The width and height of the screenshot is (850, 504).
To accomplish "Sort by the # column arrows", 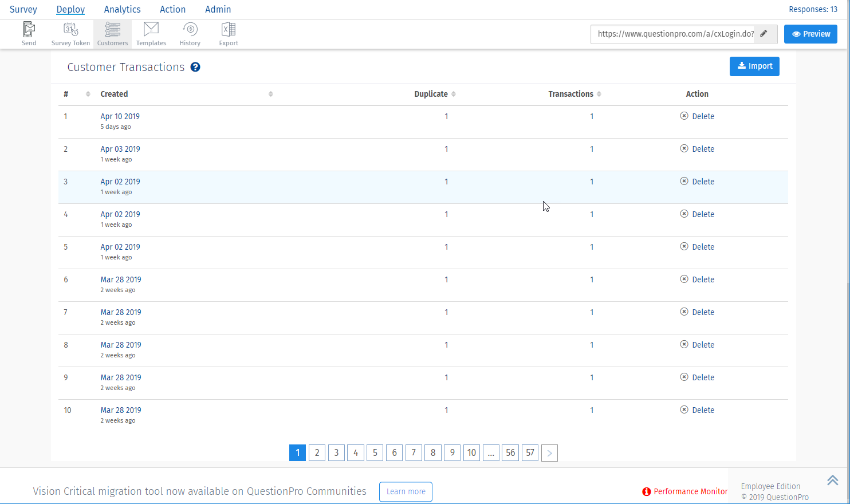I will (88, 94).
